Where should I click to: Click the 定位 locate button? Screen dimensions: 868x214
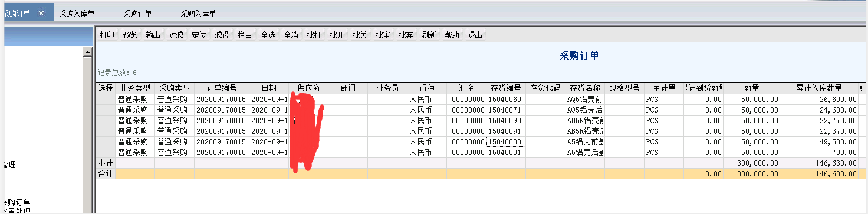(x=199, y=35)
